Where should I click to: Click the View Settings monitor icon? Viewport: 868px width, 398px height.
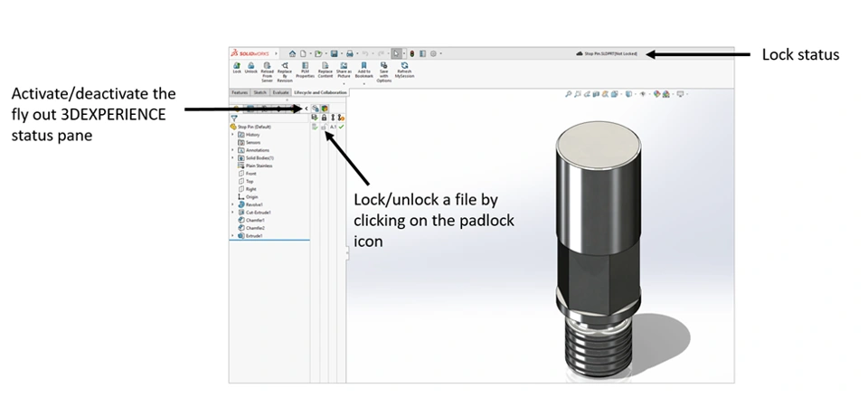(680, 94)
